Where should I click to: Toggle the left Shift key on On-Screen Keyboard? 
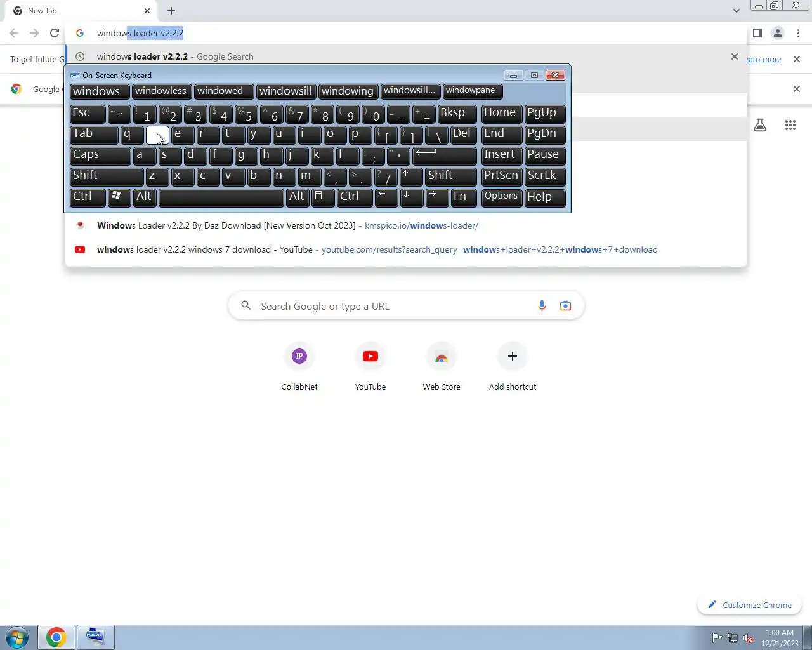coord(107,176)
